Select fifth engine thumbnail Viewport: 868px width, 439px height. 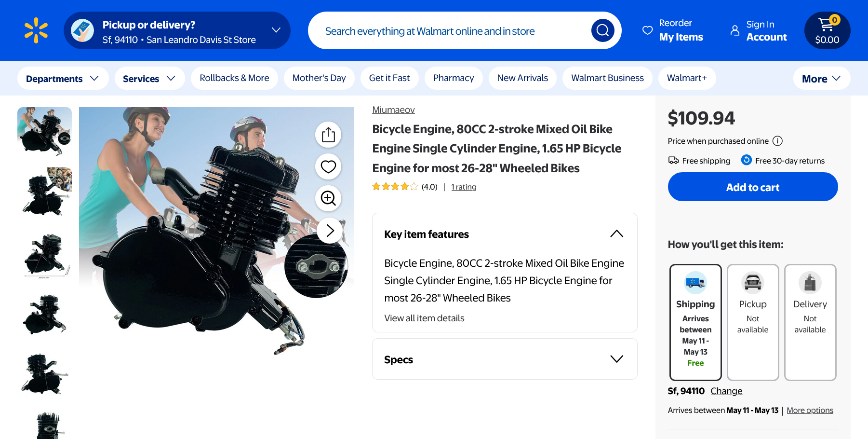pyautogui.click(x=44, y=374)
